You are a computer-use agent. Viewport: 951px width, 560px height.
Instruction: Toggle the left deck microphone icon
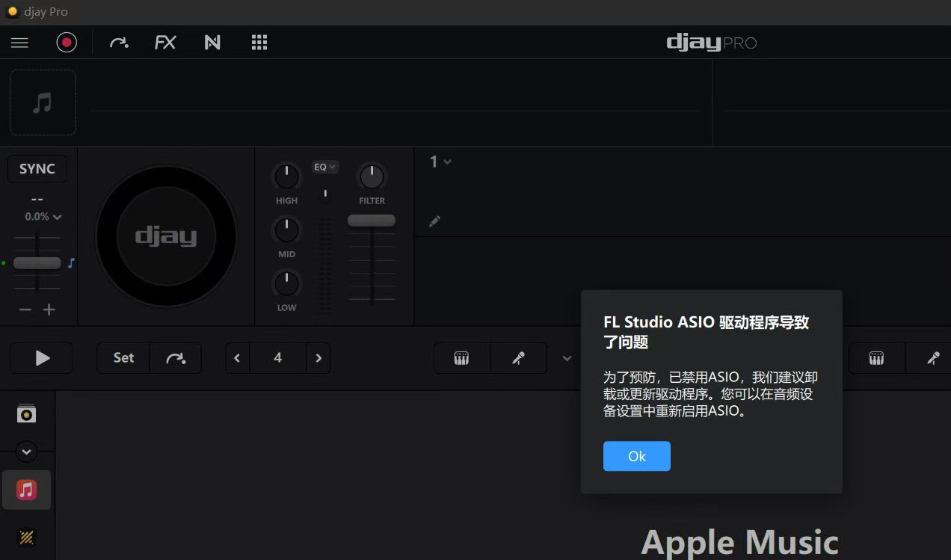(x=518, y=358)
